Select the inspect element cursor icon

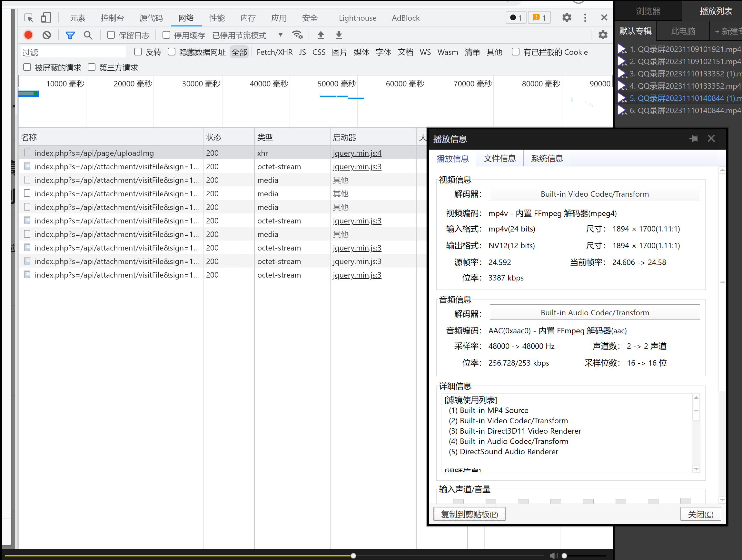[x=28, y=17]
